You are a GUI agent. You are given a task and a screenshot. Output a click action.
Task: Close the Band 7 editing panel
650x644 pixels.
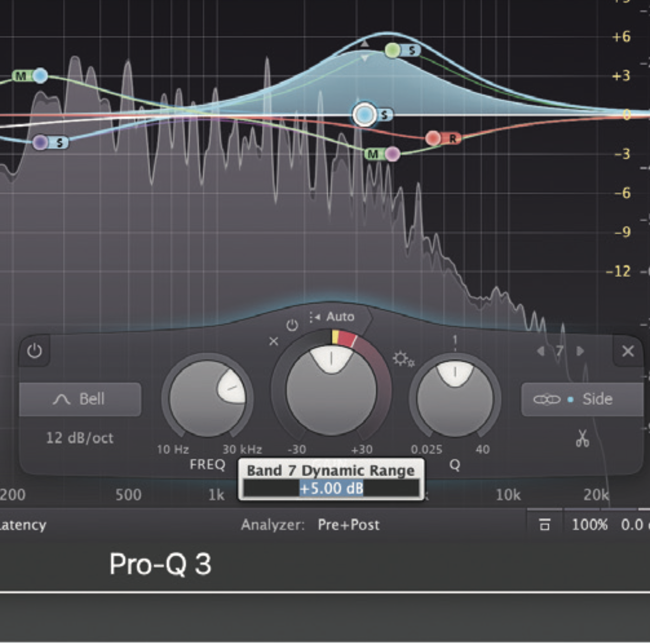point(628,351)
